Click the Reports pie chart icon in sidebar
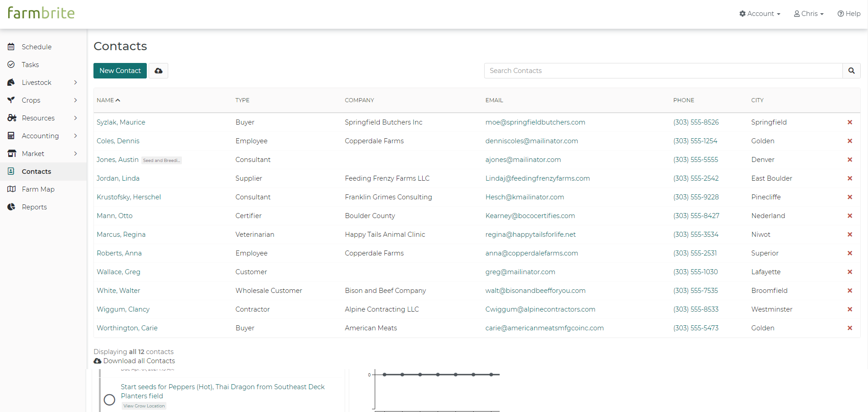 [11, 207]
